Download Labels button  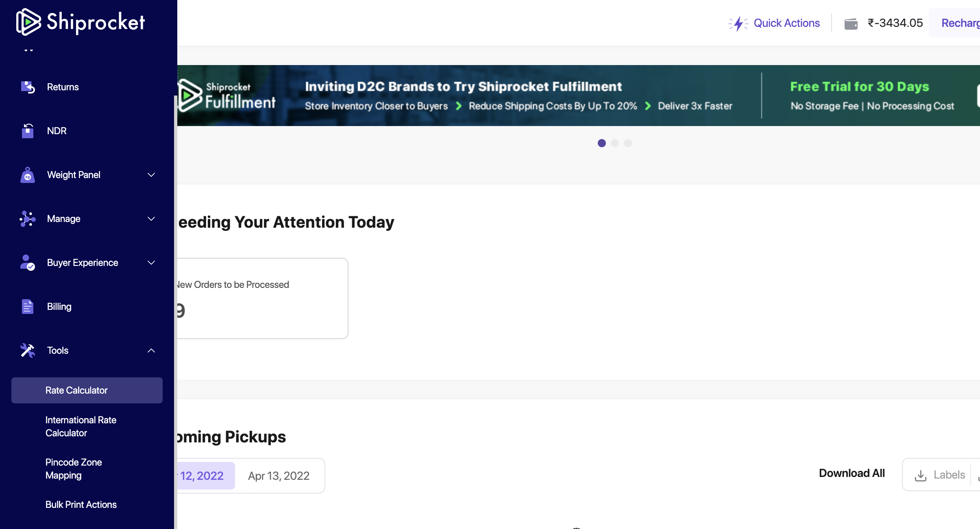tap(939, 475)
